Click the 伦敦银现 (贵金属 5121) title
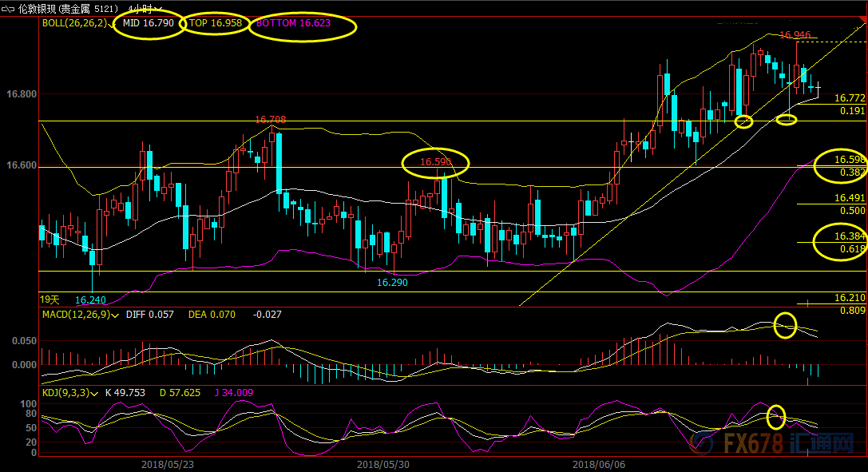The width and height of the screenshot is (868, 472). coord(68,9)
